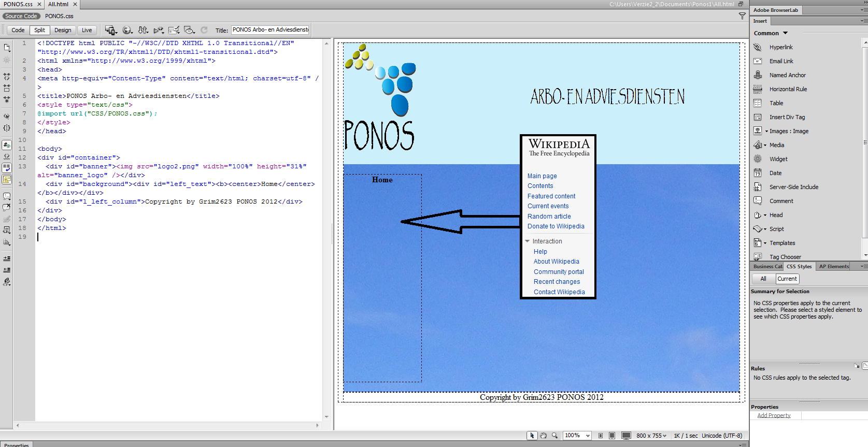
Task: Switch to Split view
Action: [39, 30]
